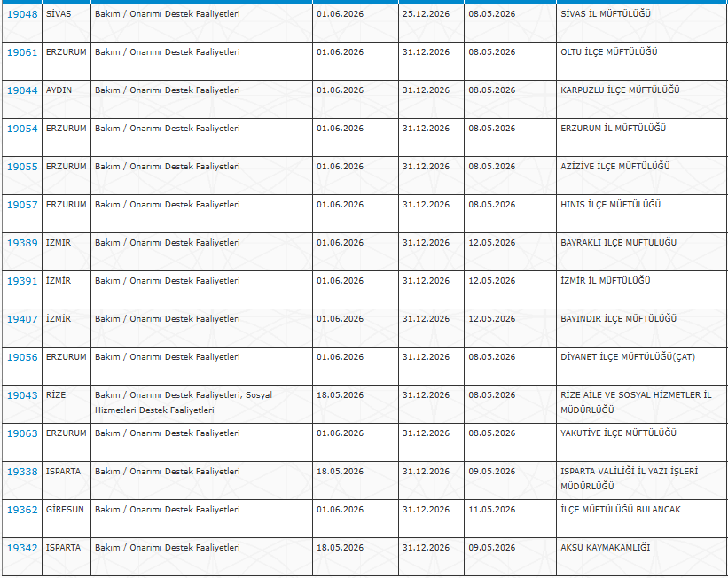Click 12.05.2026 date in row 19407

tap(491, 319)
